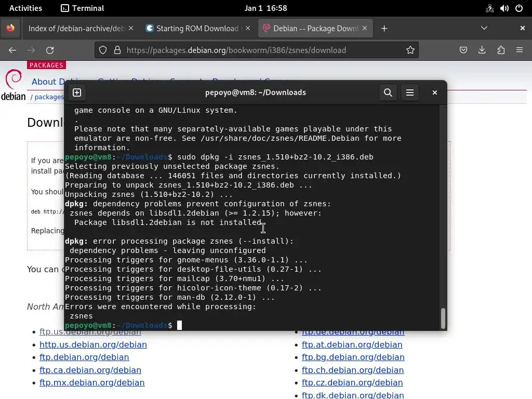The height and width of the screenshot is (399, 532).
Task: Open the ftp.bg.debian.org/debian mirror link
Action: (x=353, y=357)
